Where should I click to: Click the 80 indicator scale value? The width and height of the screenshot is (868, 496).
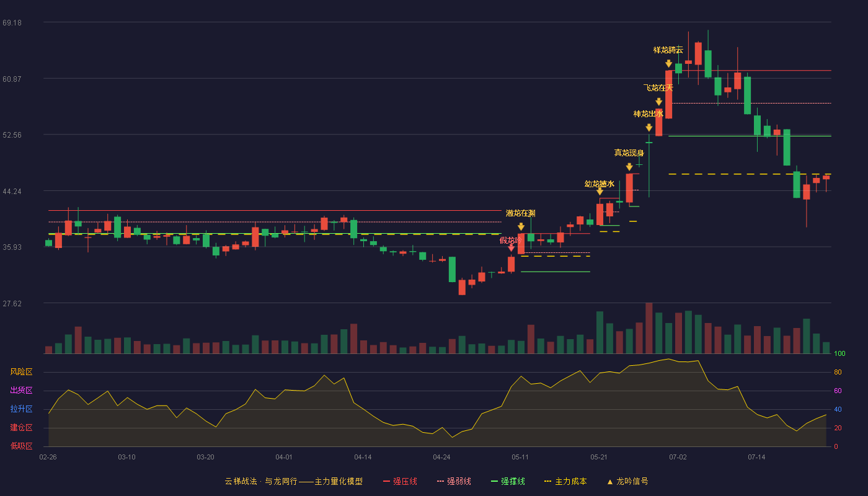tap(838, 372)
